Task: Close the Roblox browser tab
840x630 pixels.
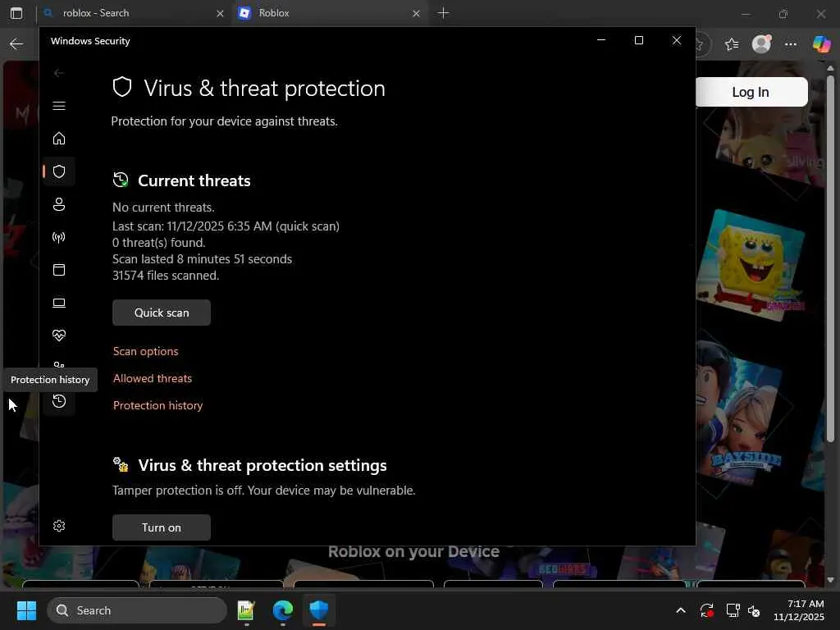Action: (416, 13)
